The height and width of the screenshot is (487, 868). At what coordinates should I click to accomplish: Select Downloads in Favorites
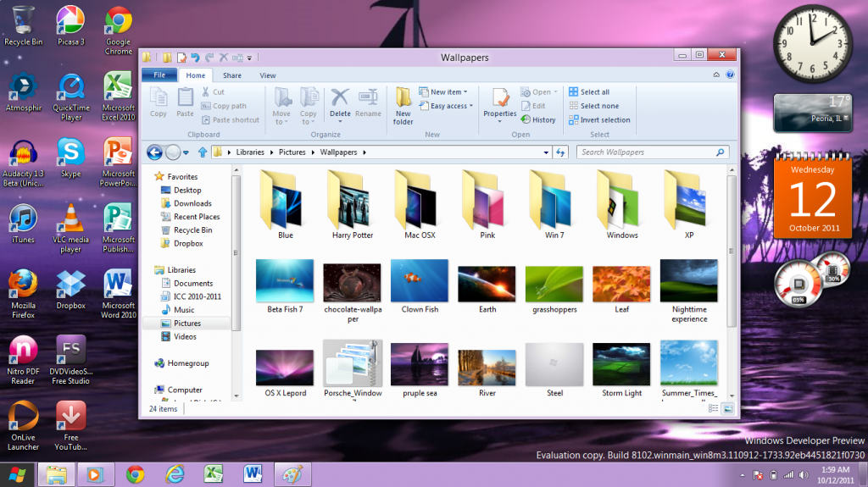click(192, 203)
